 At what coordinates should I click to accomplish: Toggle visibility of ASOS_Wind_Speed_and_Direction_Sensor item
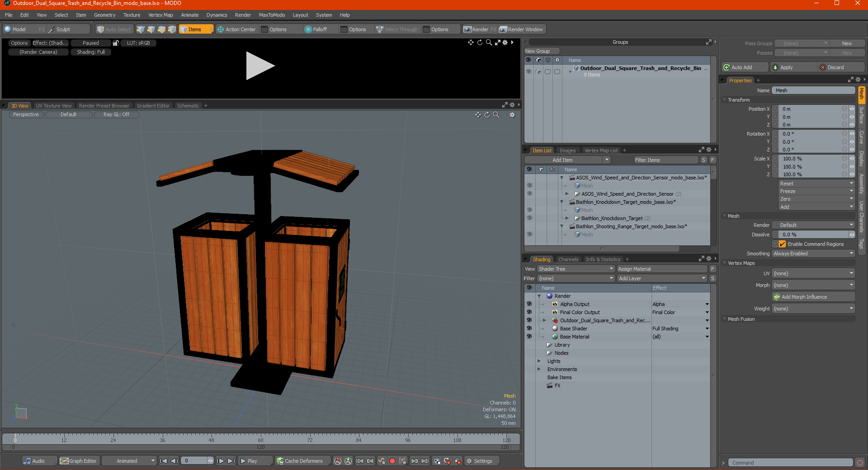(529, 194)
